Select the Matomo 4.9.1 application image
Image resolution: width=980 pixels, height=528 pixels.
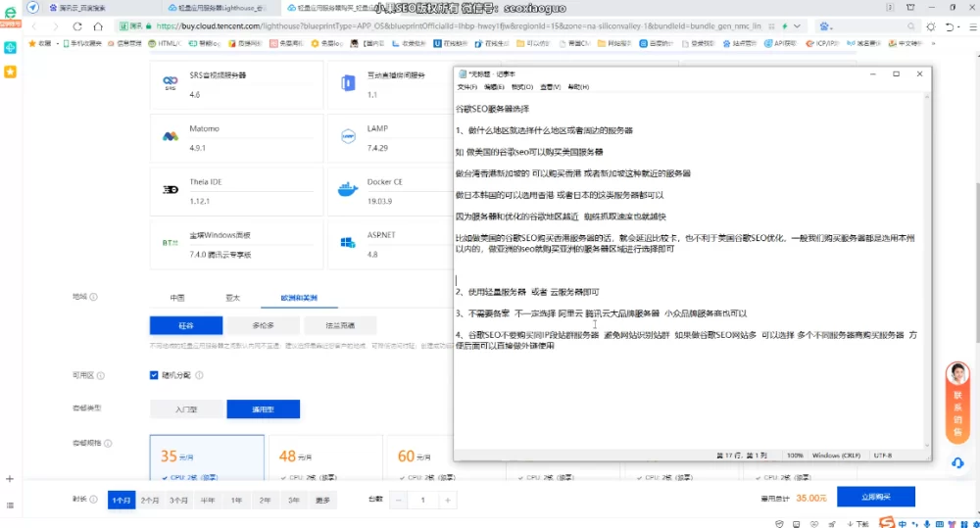point(236,138)
